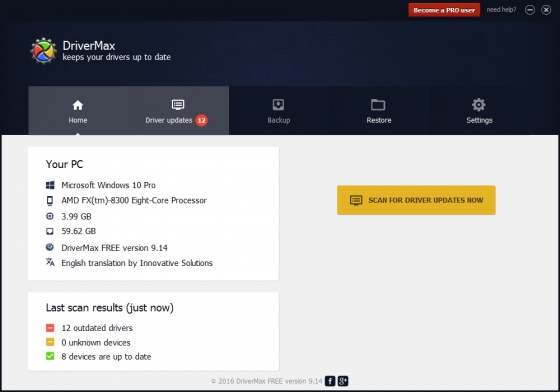The height and width of the screenshot is (392, 560).
Task: Click AMD FX(tm)-8300 Eight-Core Processor text
Action: click(x=134, y=201)
